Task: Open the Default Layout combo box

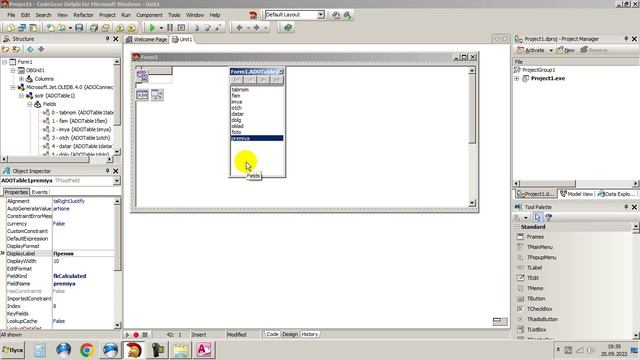Action: (x=321, y=15)
